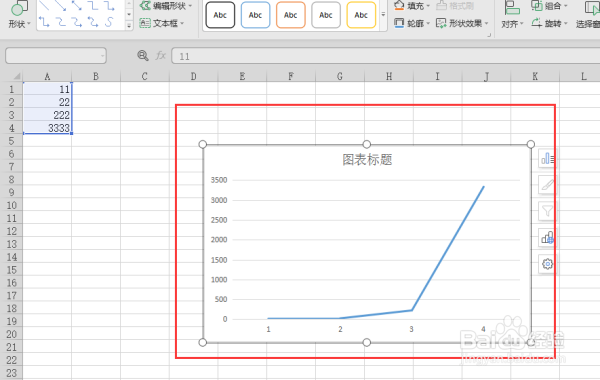The image size is (600, 380).
Task: Select row 5 header
Action: point(11,141)
